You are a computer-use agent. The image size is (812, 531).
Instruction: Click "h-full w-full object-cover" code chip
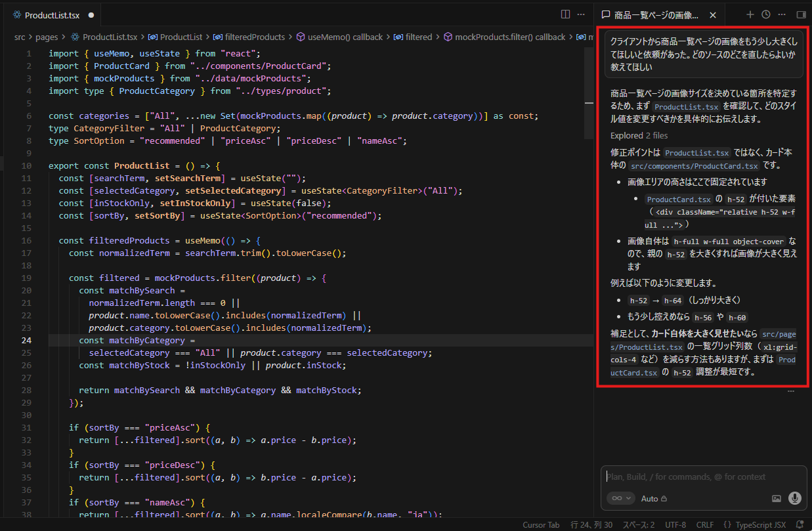729,242
